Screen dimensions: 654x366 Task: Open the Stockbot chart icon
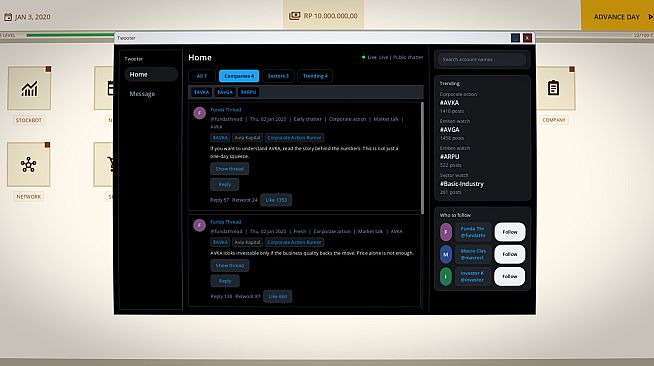(x=29, y=88)
